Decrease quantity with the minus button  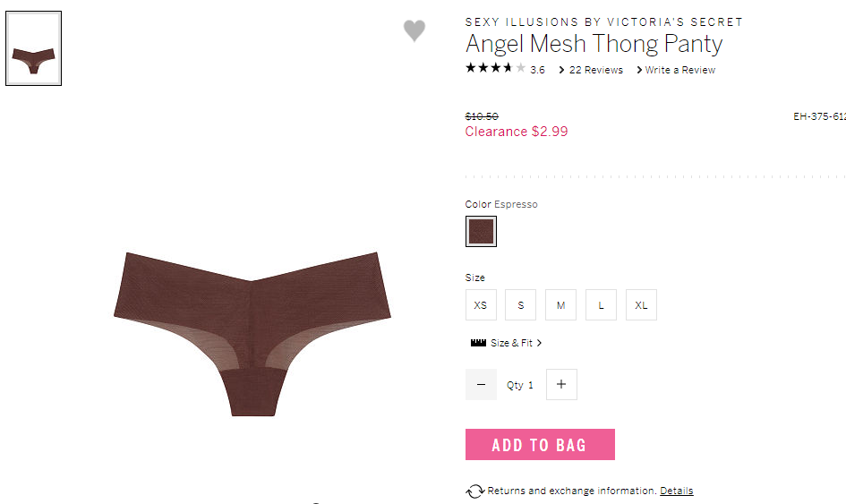(482, 384)
